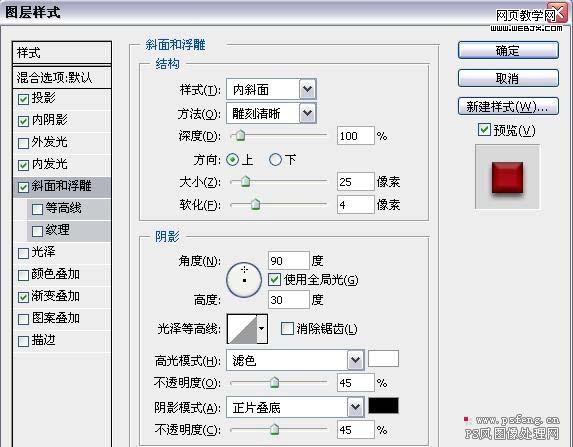Open the 样式 style dropdown showing 内斜面
Image resolution: width=573 pixels, height=447 pixels.
click(x=271, y=90)
